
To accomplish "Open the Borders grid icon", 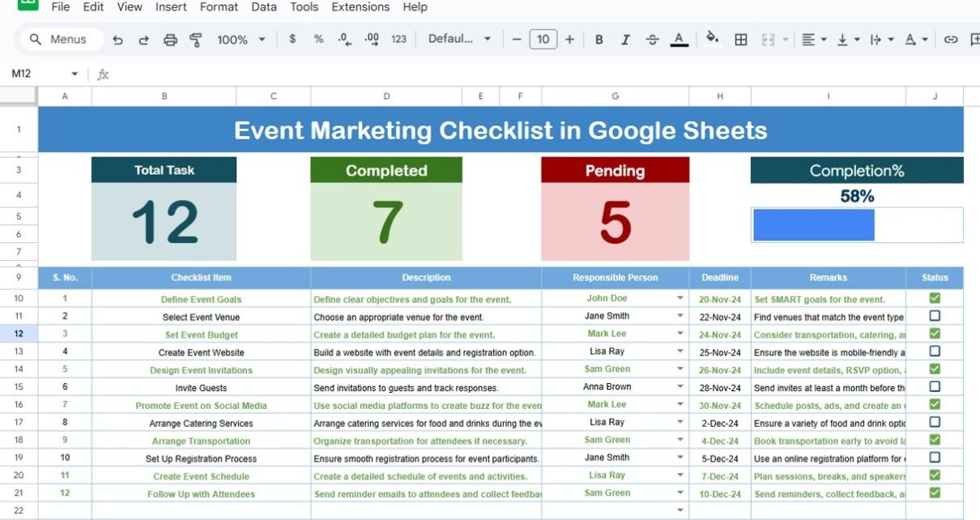I will point(740,39).
